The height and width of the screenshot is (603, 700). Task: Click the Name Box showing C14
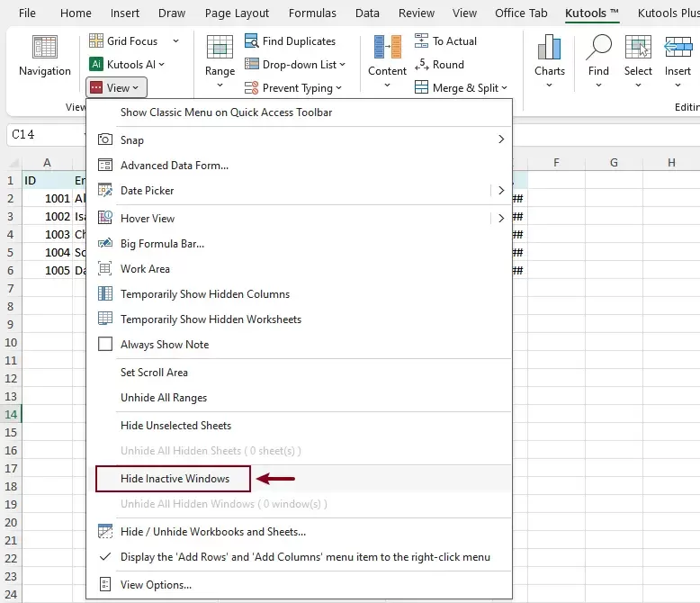click(46, 134)
